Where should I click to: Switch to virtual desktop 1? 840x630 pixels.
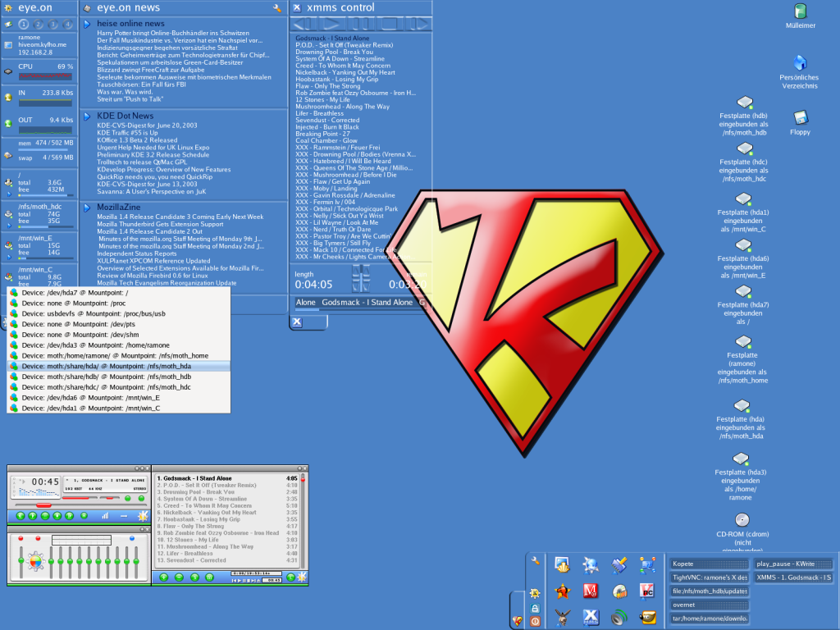coord(24,24)
